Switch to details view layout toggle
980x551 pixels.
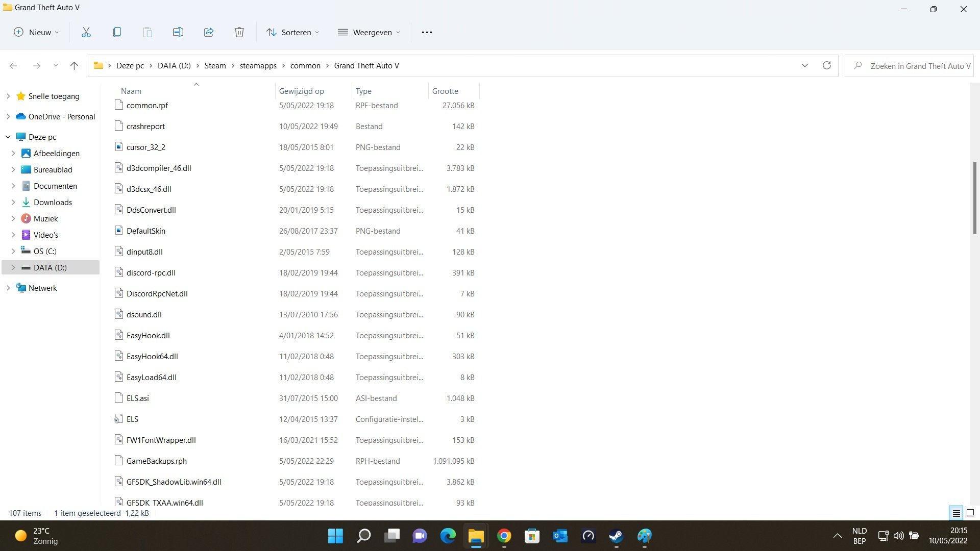956,513
